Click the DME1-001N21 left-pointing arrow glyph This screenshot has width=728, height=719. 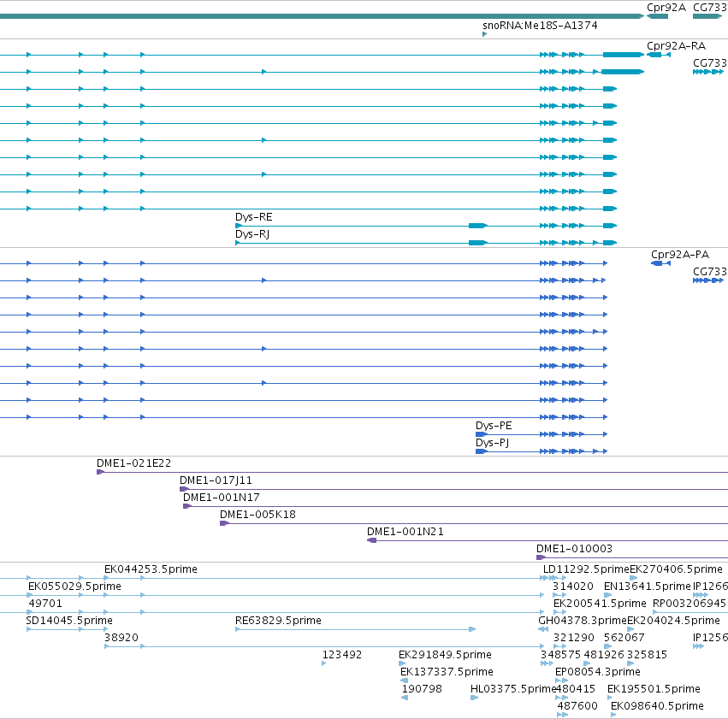(371, 540)
